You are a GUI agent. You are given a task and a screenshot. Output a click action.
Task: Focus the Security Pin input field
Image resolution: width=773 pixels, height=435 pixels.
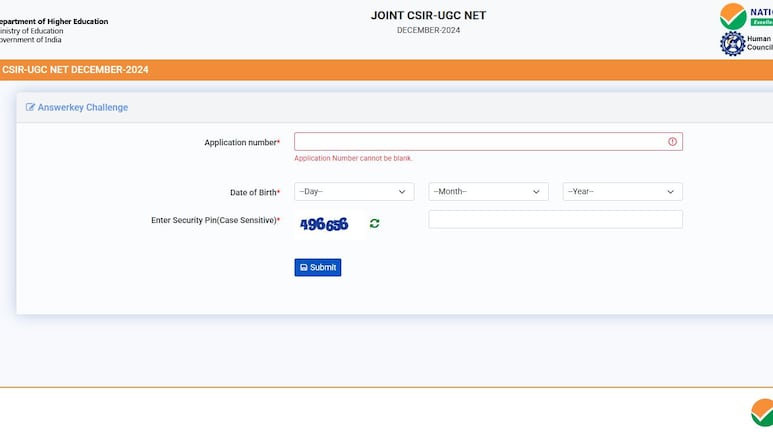pos(556,219)
